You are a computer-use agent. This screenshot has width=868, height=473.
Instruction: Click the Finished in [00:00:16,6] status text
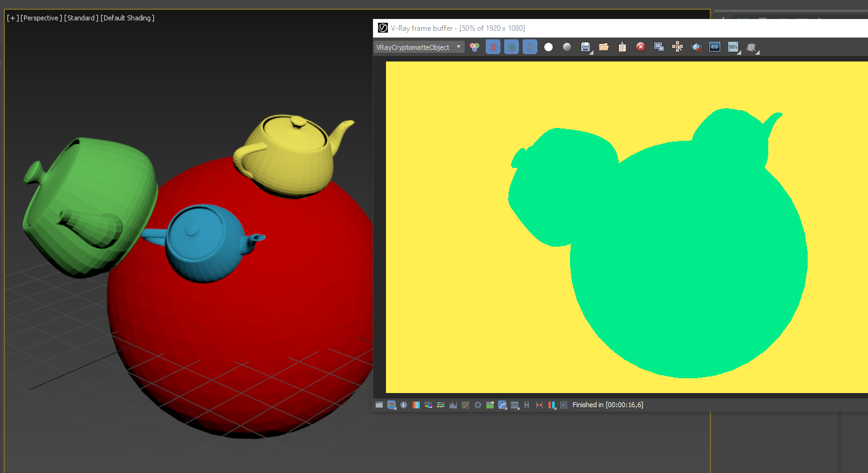click(608, 405)
